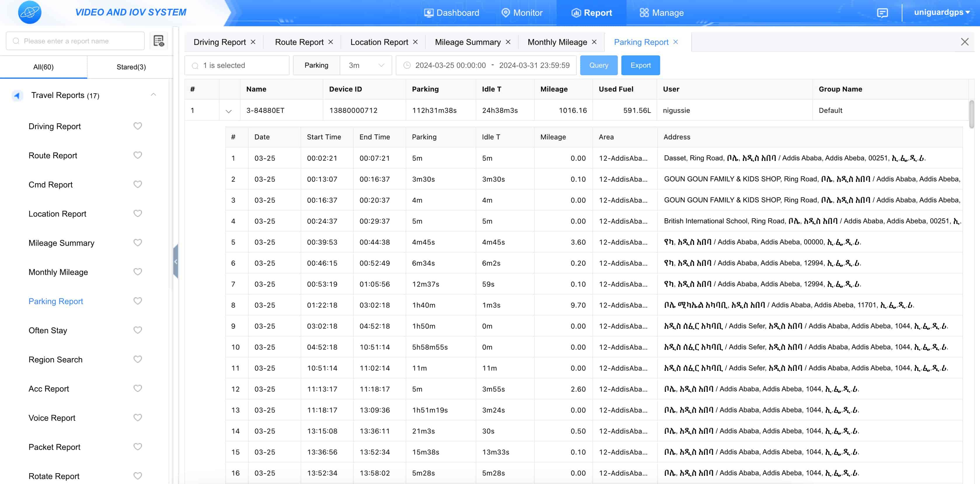The height and width of the screenshot is (484, 980).
Task: Click the globe/system logo icon
Action: 30,13
